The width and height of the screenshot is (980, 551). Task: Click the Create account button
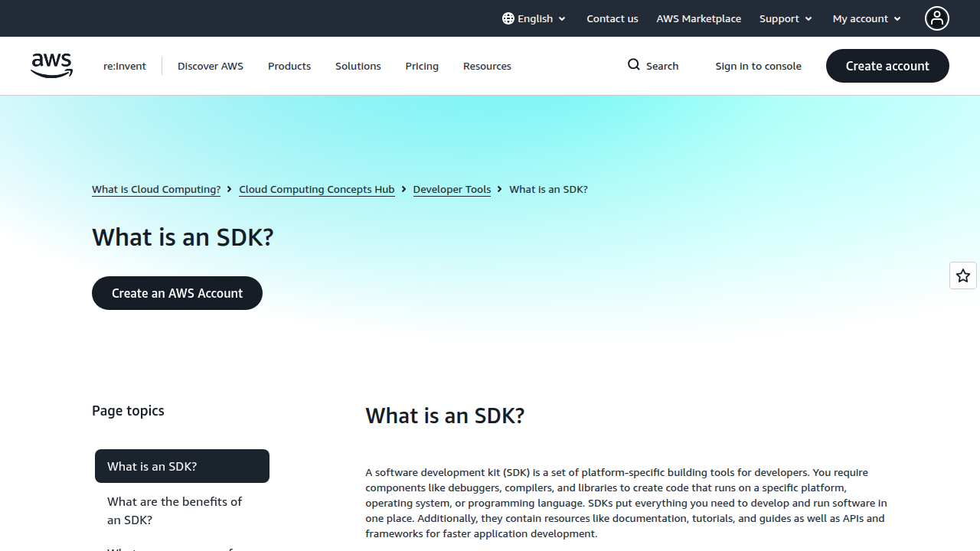[x=887, y=66]
